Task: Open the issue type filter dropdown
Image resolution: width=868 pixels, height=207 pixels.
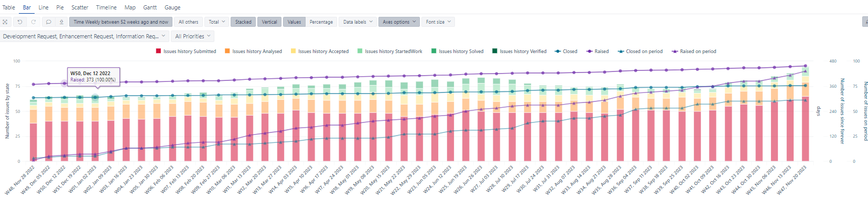Action: [x=84, y=36]
